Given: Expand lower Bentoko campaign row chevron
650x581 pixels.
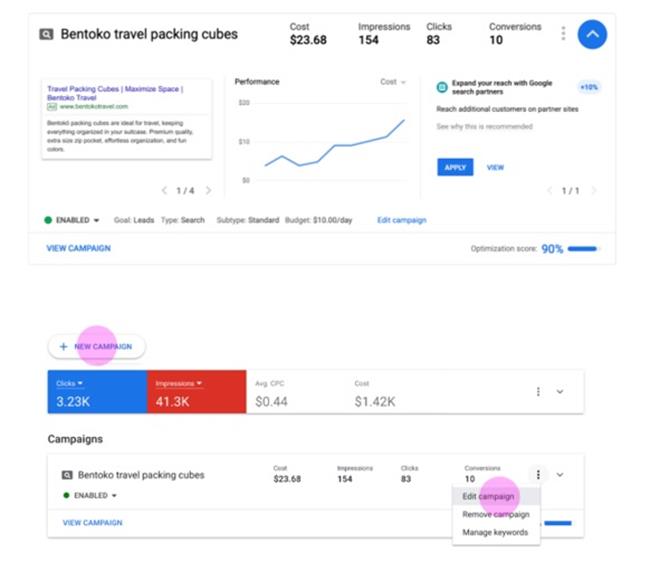Looking at the screenshot, I should pos(560,474).
